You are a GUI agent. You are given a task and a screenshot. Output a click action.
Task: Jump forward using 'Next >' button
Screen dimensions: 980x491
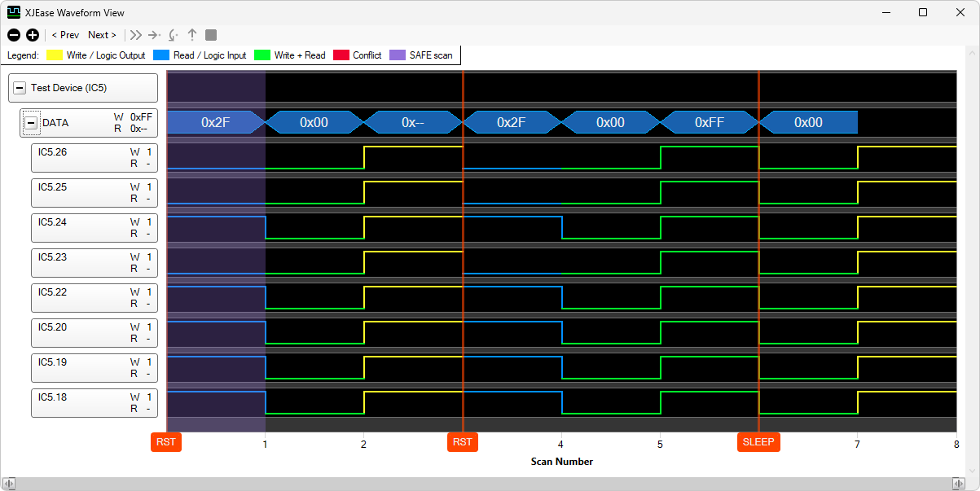[102, 35]
